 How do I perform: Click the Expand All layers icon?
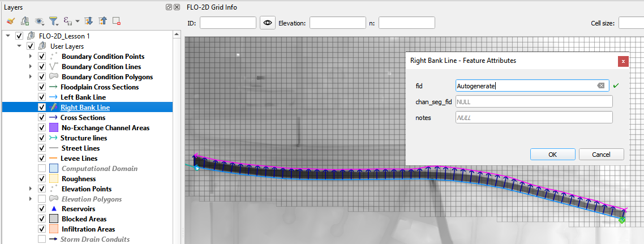(88, 21)
